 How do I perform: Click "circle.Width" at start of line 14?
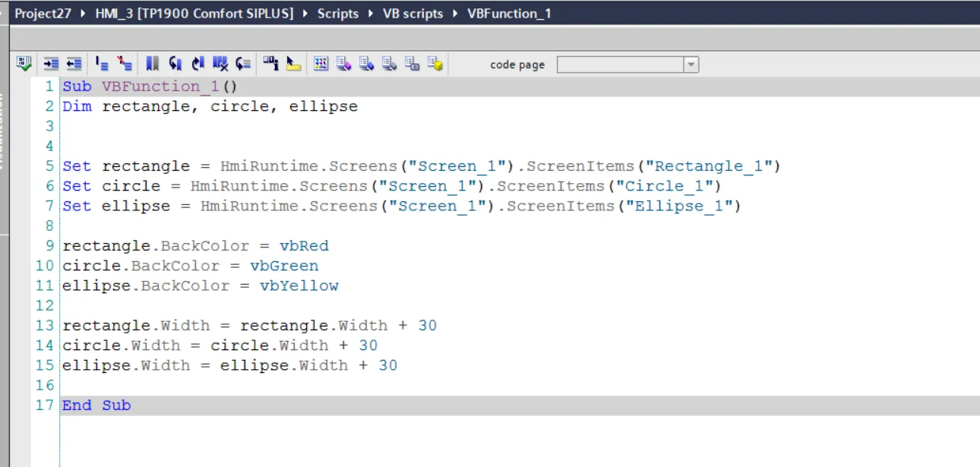(122, 346)
